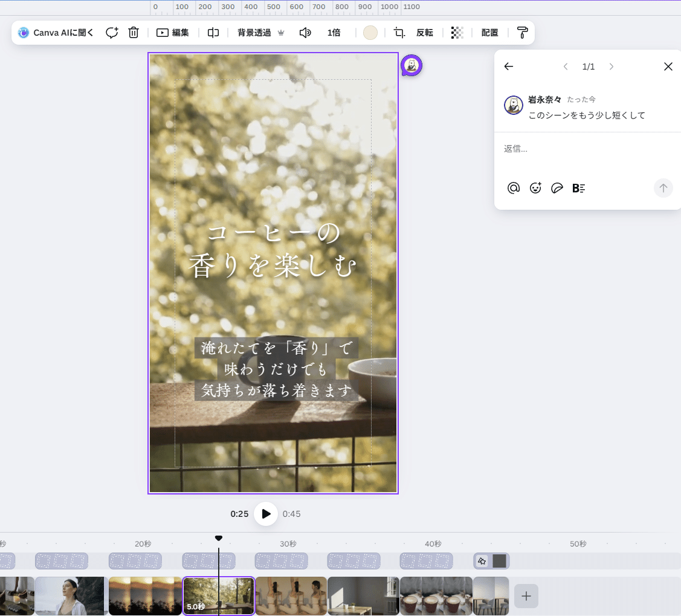Open the toolbar color swatch picker
This screenshot has height=616, width=681.
click(370, 33)
